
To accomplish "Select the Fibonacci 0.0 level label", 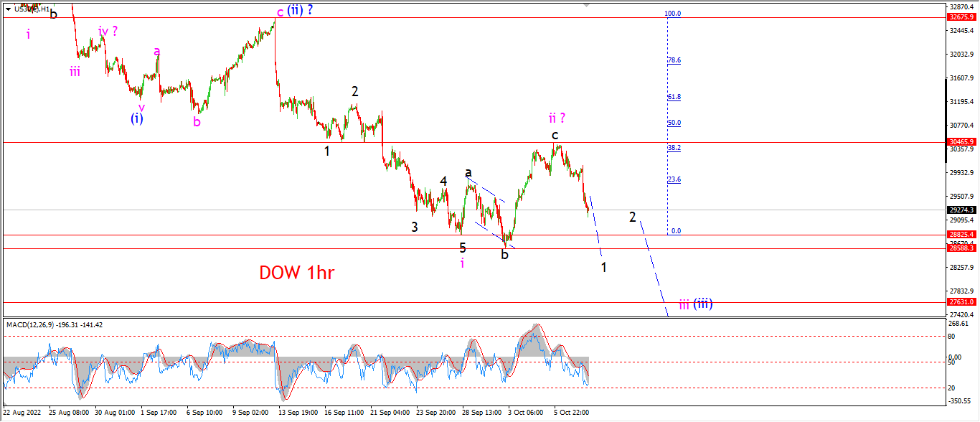I will (x=675, y=231).
